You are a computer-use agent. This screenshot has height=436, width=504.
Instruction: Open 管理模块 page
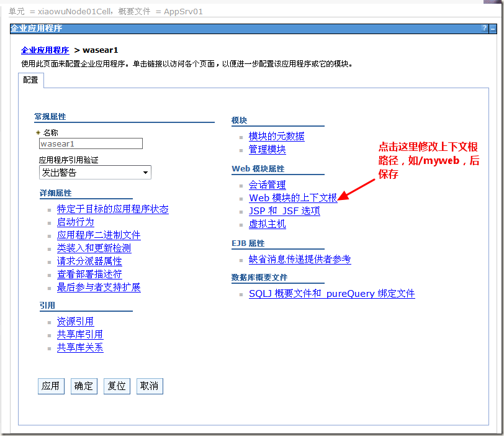click(267, 149)
